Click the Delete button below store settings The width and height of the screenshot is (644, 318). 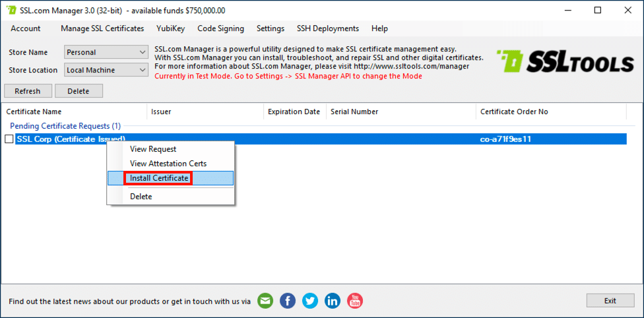tap(78, 91)
